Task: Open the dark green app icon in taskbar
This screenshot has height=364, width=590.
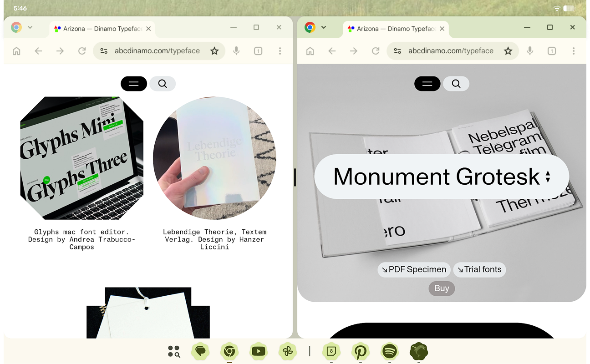Action: (418, 351)
